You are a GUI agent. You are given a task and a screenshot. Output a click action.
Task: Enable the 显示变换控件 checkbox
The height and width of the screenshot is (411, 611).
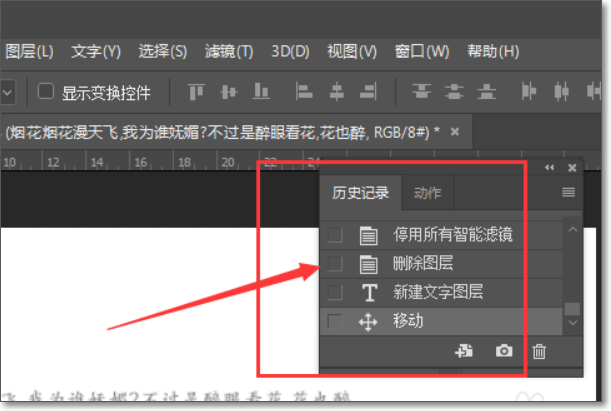pyautogui.click(x=46, y=92)
